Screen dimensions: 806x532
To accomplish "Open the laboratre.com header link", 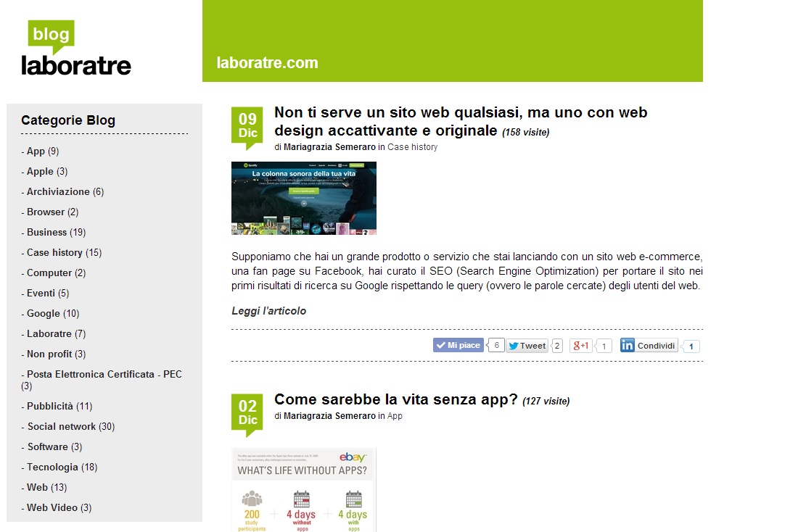I will tap(267, 62).
